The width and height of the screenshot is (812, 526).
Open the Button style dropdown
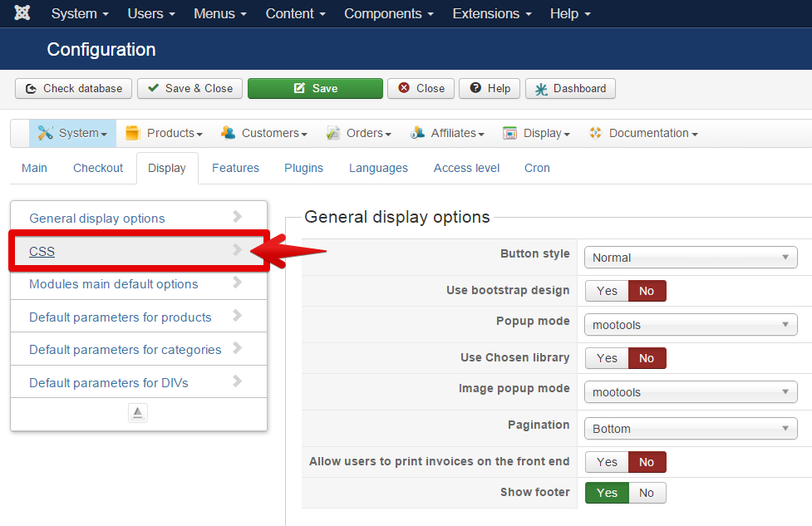[690, 258]
